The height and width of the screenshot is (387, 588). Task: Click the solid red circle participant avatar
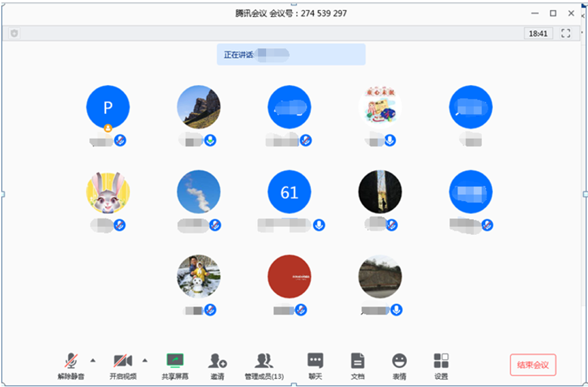point(289,277)
